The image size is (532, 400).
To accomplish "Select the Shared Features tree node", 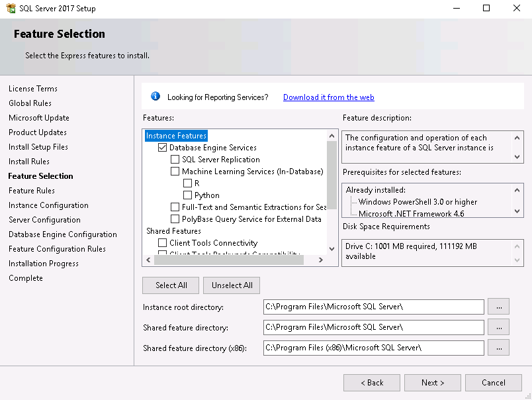I will [x=173, y=231].
